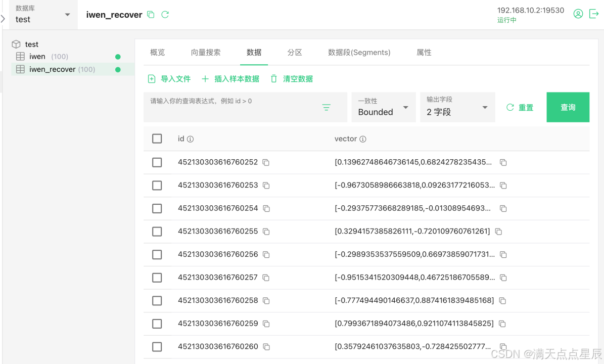Click 清空数据 to empty the data
Screen dimensions: 604x364
pyautogui.click(x=292, y=79)
